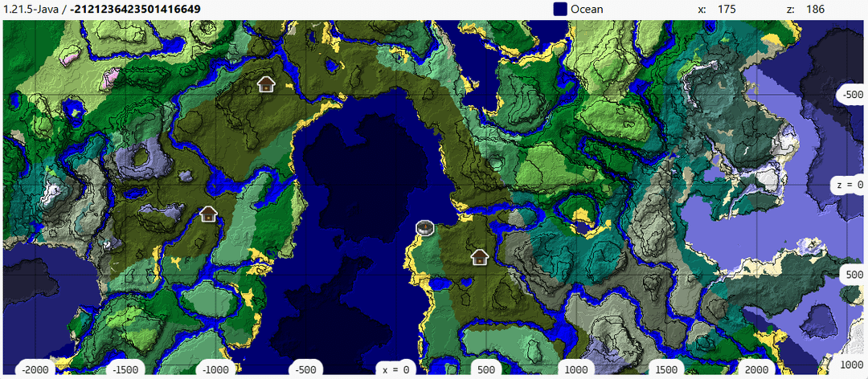
Task: Click the "x = 0" axis label
Action: pos(395,369)
